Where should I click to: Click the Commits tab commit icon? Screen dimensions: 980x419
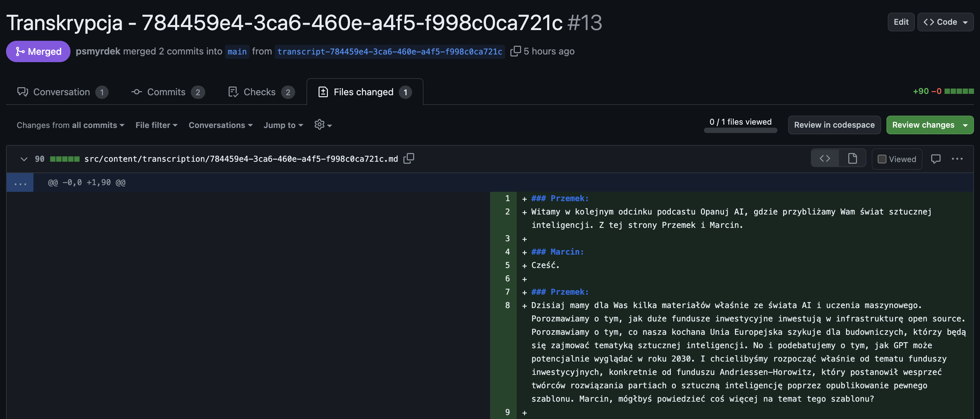pyautogui.click(x=137, y=92)
